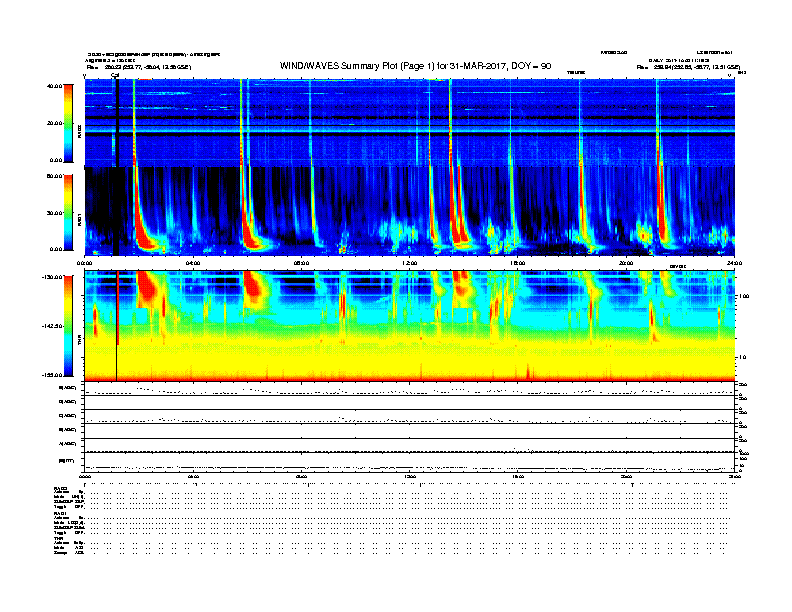792x612 pixels.
Task: Click the red TNR emission patch near 06:00
Action: coord(254,288)
